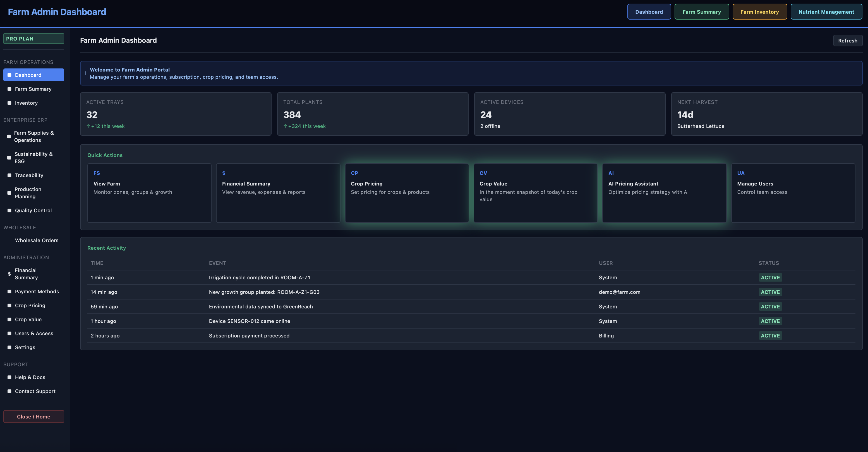Image resolution: width=868 pixels, height=452 pixels.
Task: Switch to the Farm Inventory tab
Action: (760, 11)
